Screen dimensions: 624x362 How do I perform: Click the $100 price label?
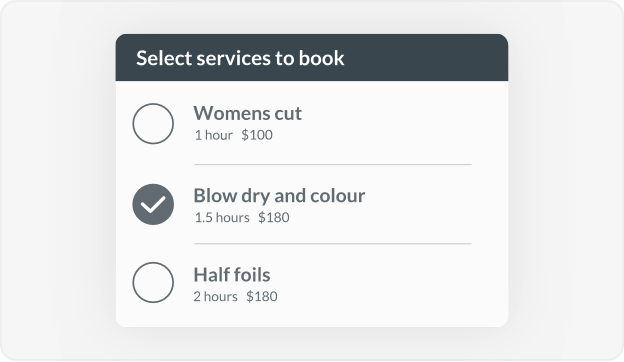click(257, 135)
